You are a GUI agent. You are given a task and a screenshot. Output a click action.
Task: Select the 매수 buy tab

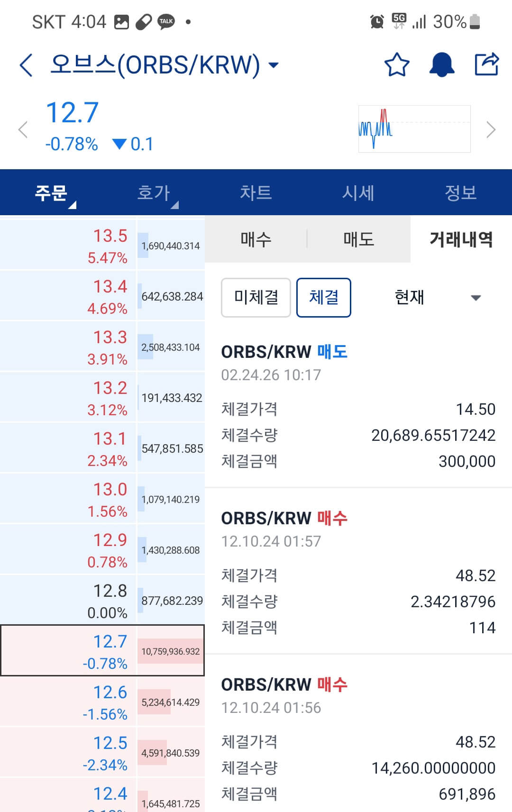pos(256,239)
